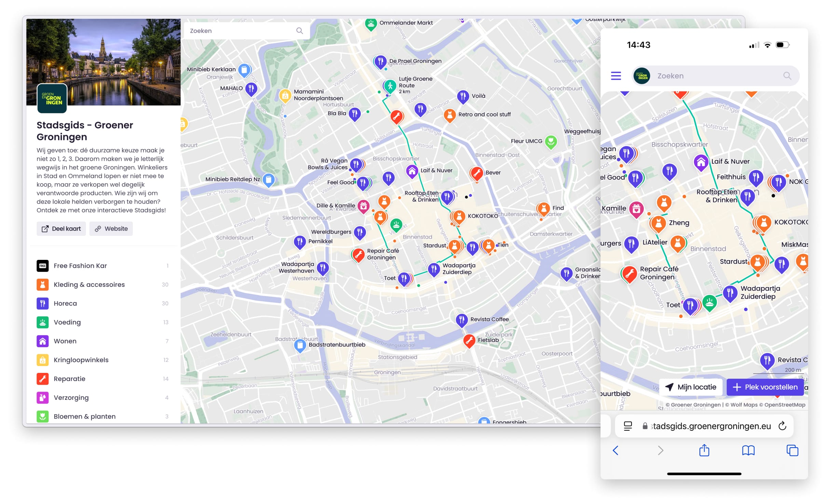Image resolution: width=831 pixels, height=504 pixels.
Task: Tap the Wadapartja Zuiderdiep marker on the phone map
Action: click(730, 294)
